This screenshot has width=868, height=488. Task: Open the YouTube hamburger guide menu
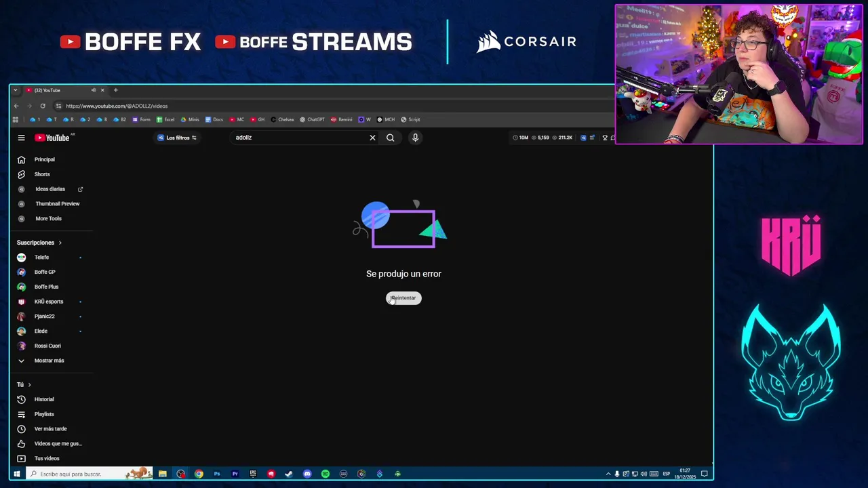[x=21, y=138]
